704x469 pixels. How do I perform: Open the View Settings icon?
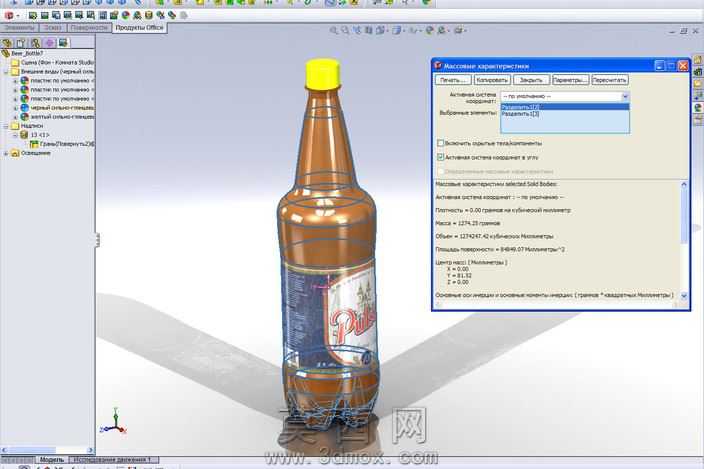pos(458,31)
